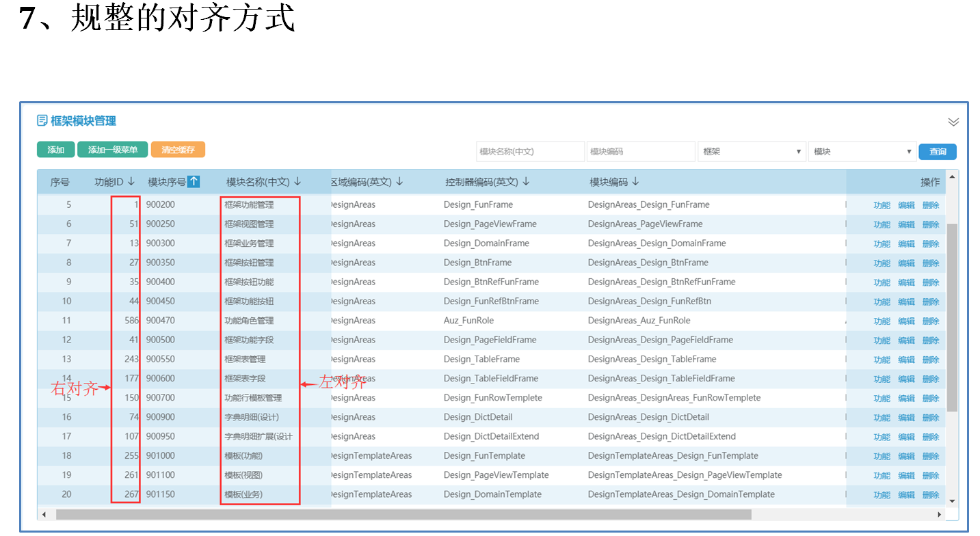Viewport: 980px width, 536px height.
Task: Select name cell 框架视图管理
Action: coord(249,224)
